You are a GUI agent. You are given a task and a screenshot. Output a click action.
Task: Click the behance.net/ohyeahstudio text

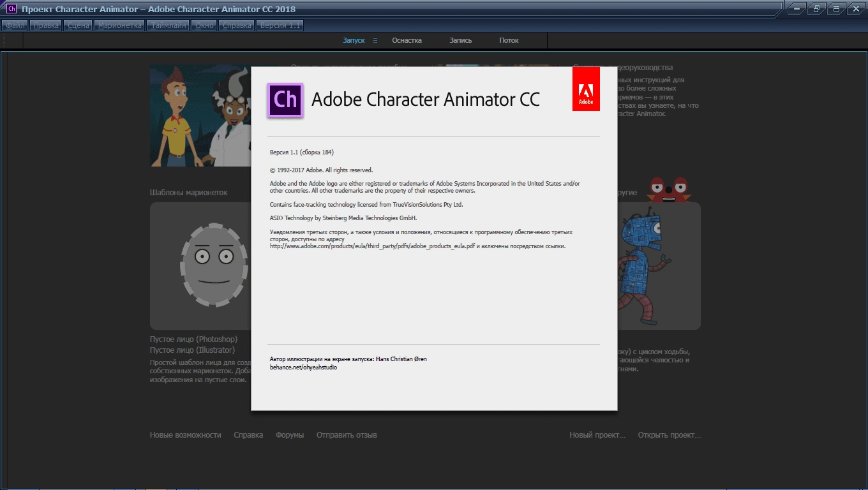303,367
